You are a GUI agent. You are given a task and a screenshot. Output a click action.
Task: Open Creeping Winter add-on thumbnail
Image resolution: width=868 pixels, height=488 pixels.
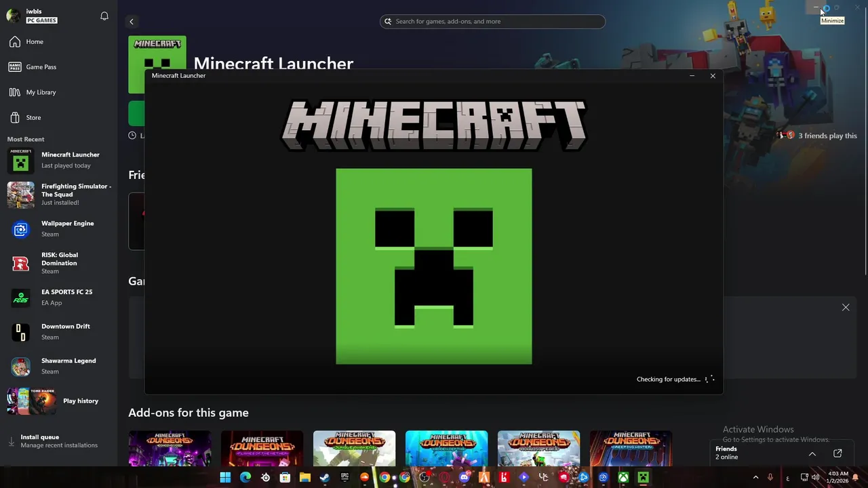tap(631, 448)
